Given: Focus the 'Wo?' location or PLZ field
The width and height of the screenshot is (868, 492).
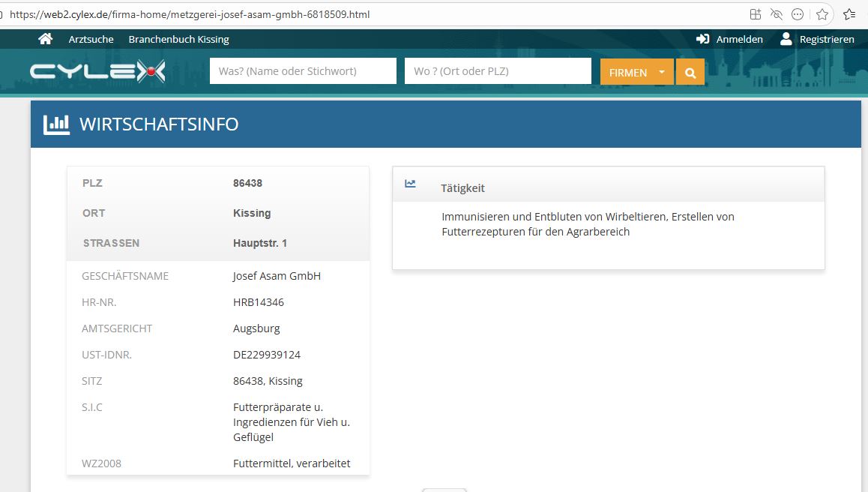Looking at the screenshot, I should (x=498, y=71).
